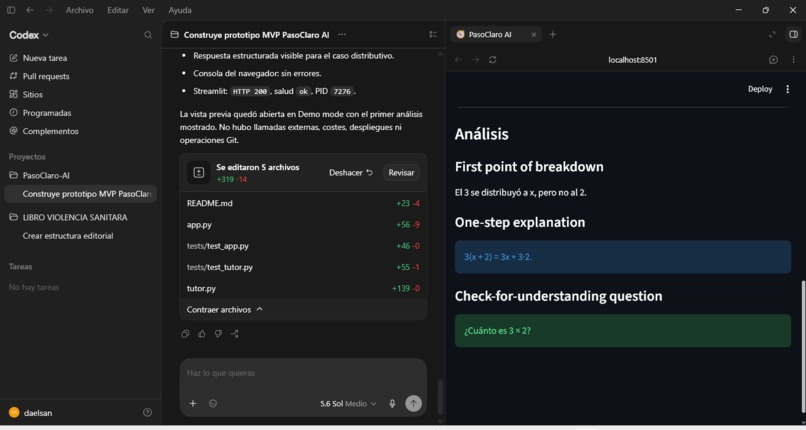This screenshot has width=806, height=430.
Task: Click the circular icon next to plus in prompt box
Action: pos(213,403)
